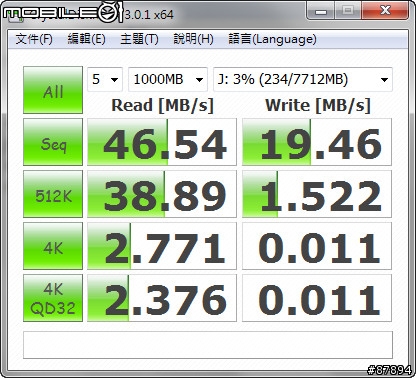The image size is (416, 378).
Task: Expand the test count dropdown showing 5
Action: [x=105, y=79]
